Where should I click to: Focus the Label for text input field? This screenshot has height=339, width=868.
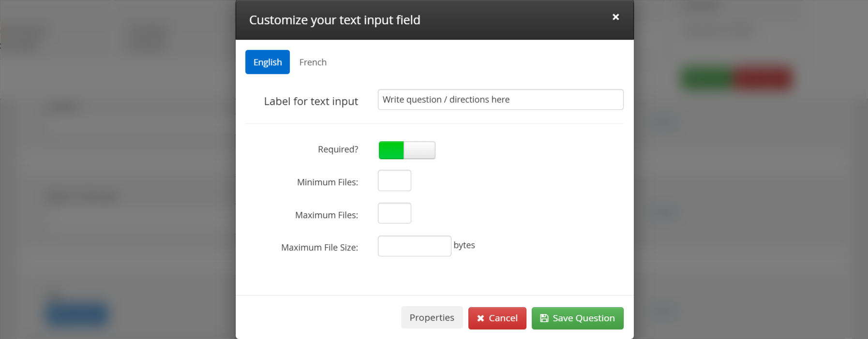(x=500, y=100)
